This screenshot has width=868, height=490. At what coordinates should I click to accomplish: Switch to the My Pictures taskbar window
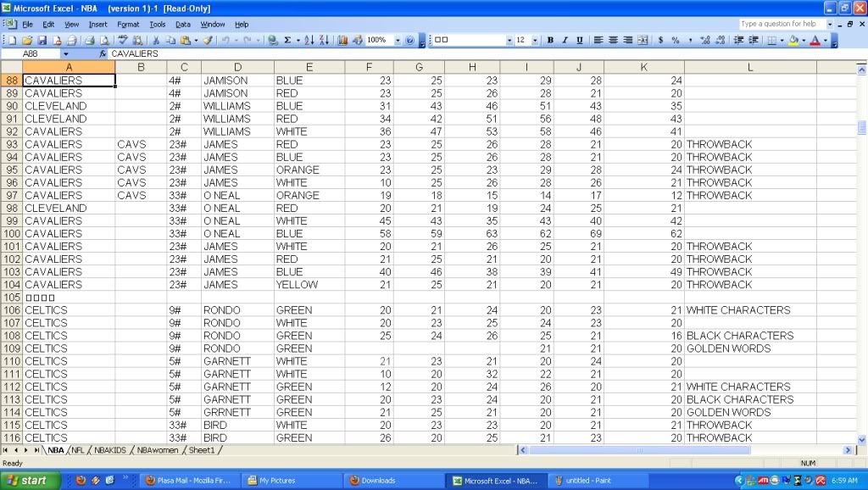292,481
